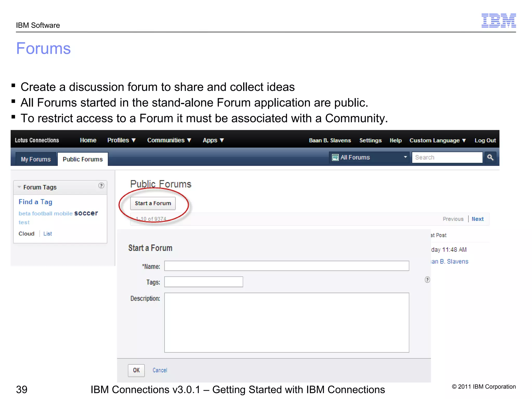Focus the forum Name field
The height and width of the screenshot is (399, 532).
[287, 266]
